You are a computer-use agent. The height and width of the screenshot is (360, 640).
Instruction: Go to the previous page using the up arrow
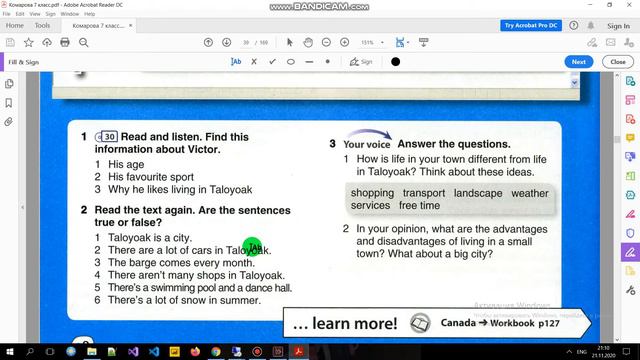[208, 42]
